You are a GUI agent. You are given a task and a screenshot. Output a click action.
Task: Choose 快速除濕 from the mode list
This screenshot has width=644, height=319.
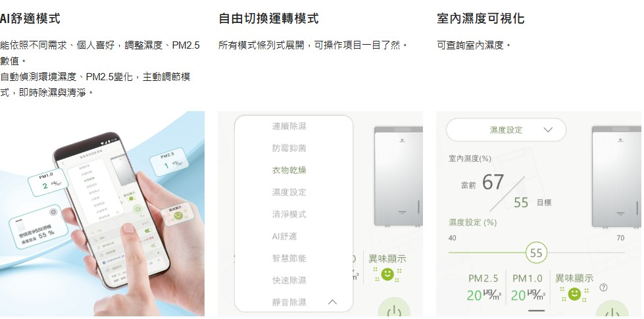(x=289, y=280)
